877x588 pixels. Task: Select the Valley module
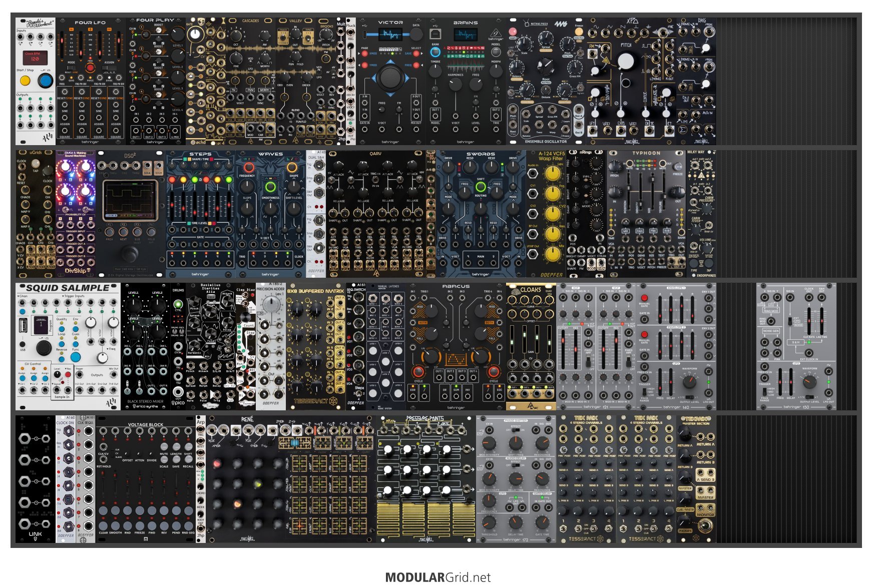coord(295,82)
